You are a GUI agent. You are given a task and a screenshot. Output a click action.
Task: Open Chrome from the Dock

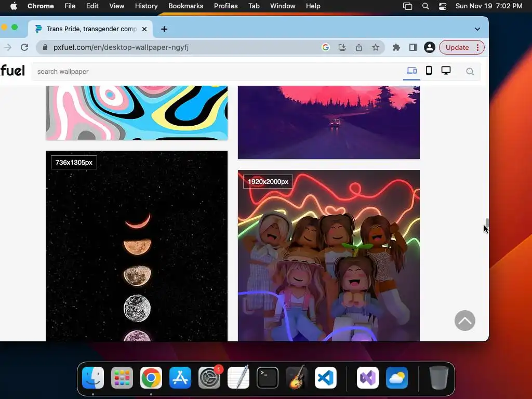click(x=151, y=378)
